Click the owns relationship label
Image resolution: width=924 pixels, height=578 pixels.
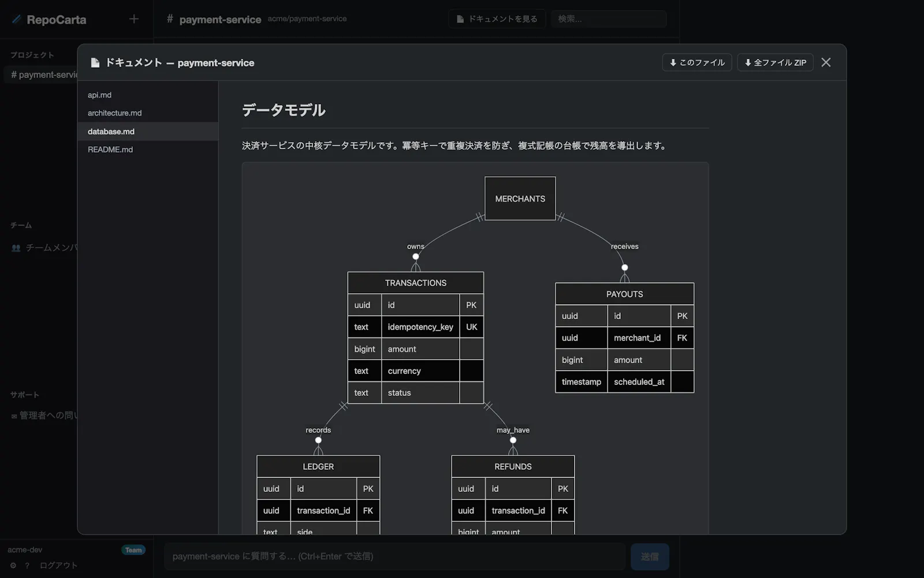point(416,246)
